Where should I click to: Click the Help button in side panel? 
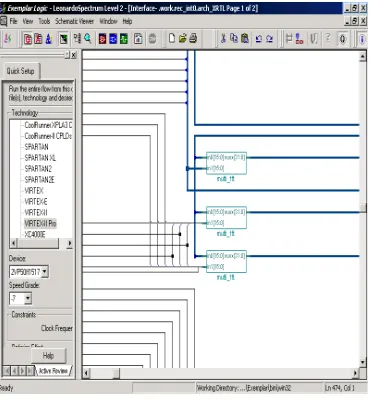click(x=48, y=356)
